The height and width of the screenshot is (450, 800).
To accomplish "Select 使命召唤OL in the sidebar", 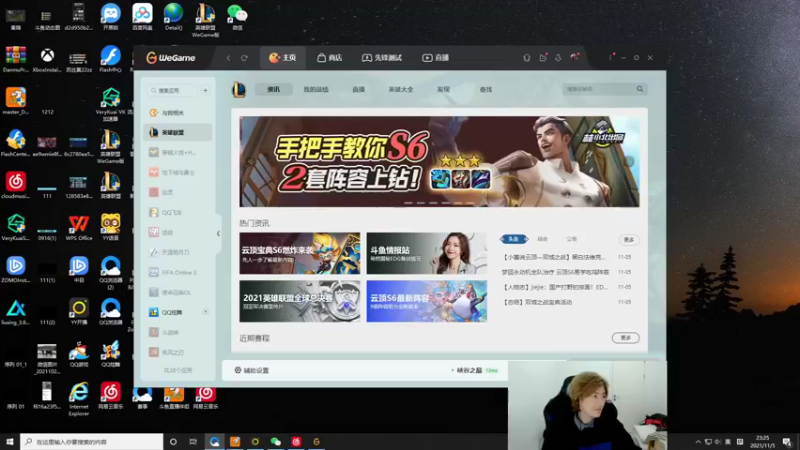I will pos(178,292).
